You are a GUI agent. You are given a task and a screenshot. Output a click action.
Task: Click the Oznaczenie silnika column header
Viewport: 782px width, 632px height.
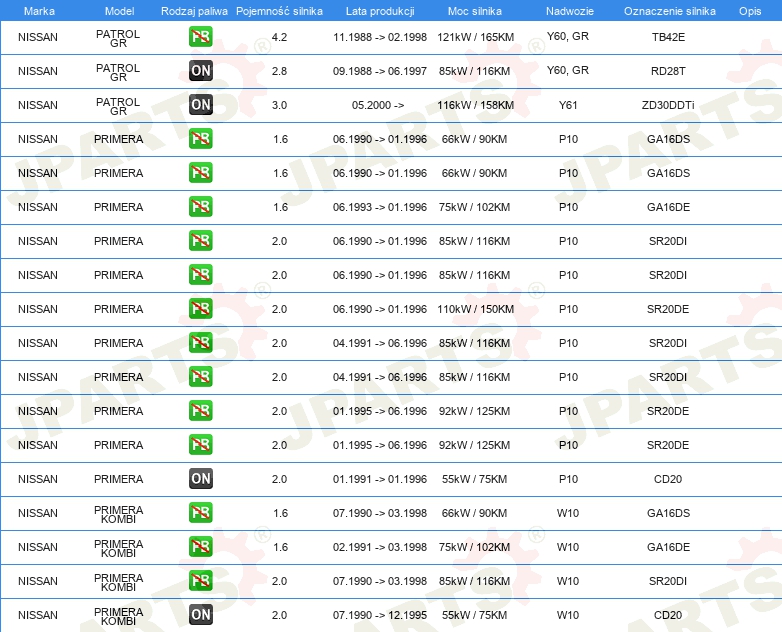(x=669, y=11)
